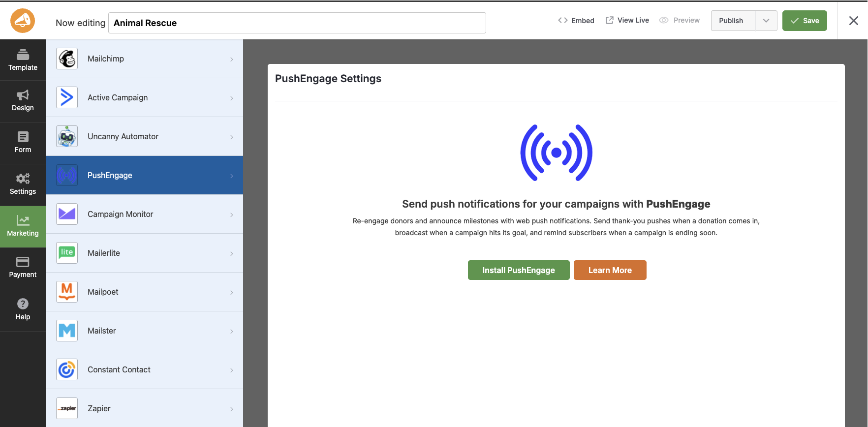Click the Preview eye icon
Image resolution: width=868 pixels, height=427 pixels.
(664, 20)
